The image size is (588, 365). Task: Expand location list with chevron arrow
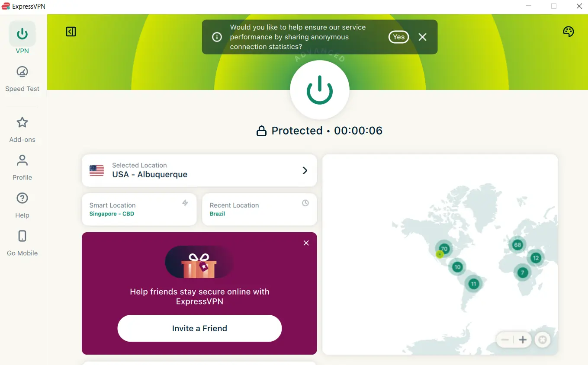305,170
